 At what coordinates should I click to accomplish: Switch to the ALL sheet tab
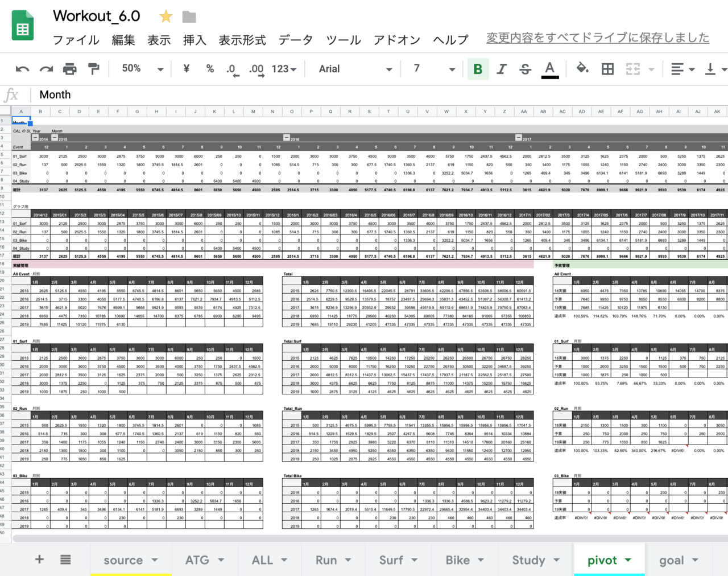262,560
